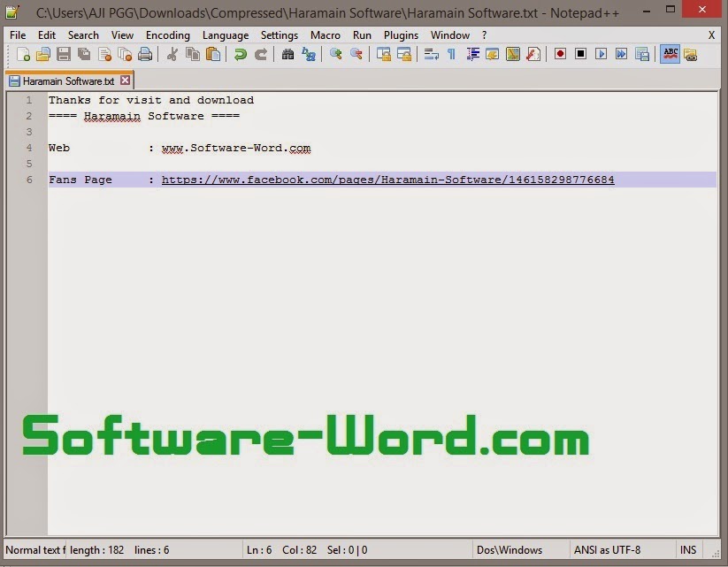Save all open files in the toolbar
Viewport: 728px width, 567px height.
(84, 54)
